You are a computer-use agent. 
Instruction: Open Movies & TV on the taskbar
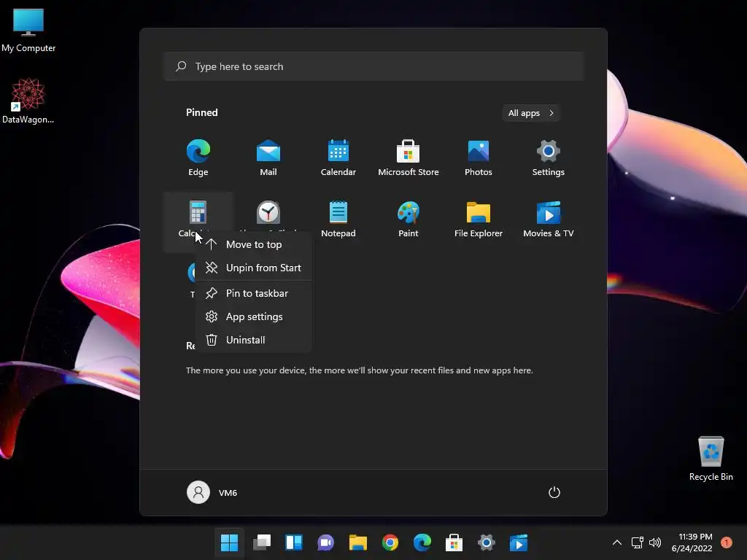click(519, 542)
